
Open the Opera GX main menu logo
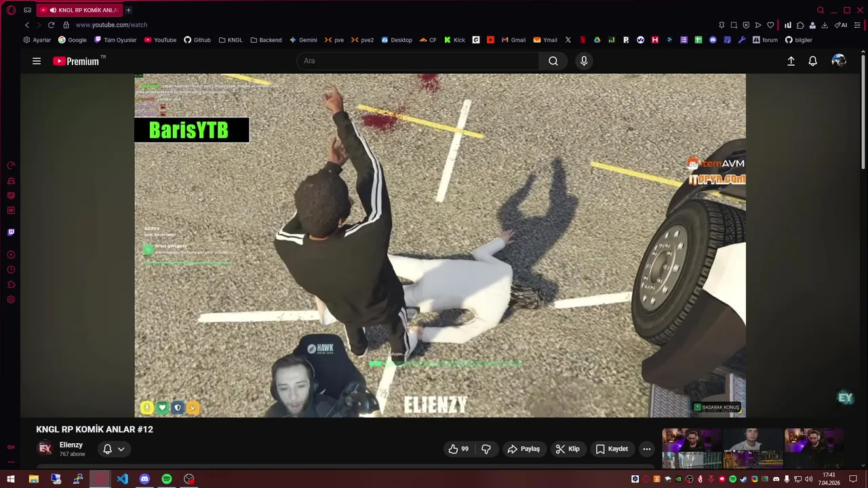click(11, 10)
